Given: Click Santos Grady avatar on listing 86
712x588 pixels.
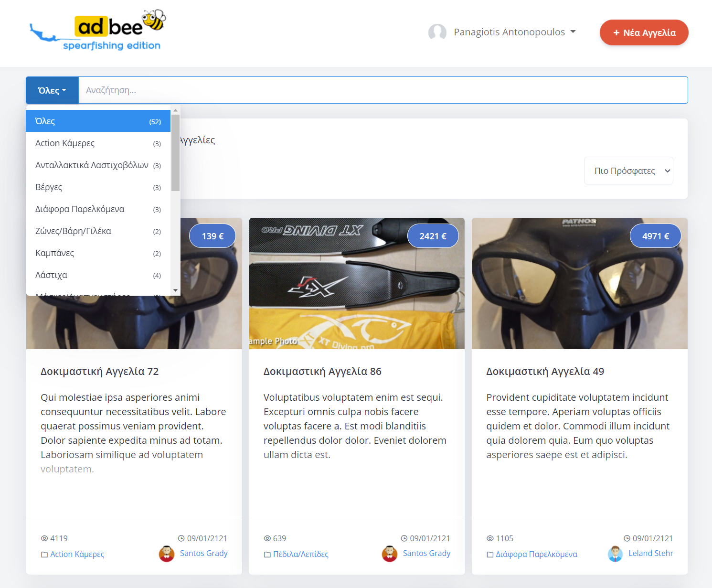Looking at the screenshot, I should click(390, 554).
